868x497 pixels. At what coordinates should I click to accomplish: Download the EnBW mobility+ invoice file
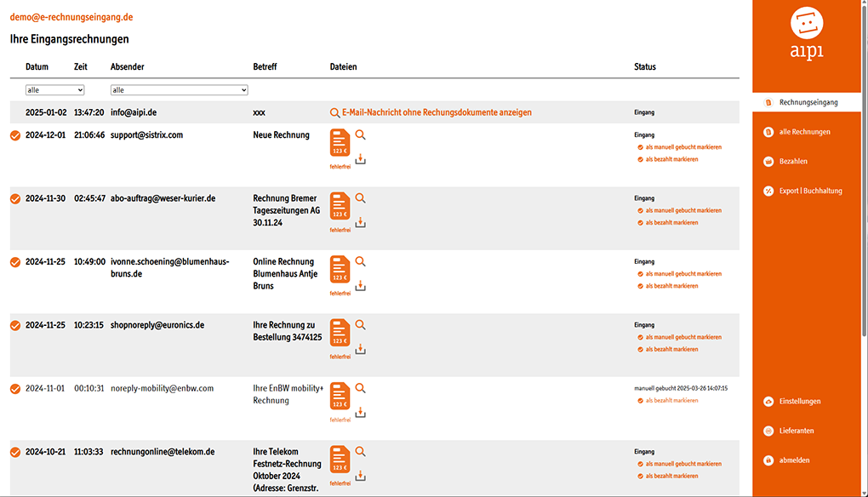pos(360,412)
